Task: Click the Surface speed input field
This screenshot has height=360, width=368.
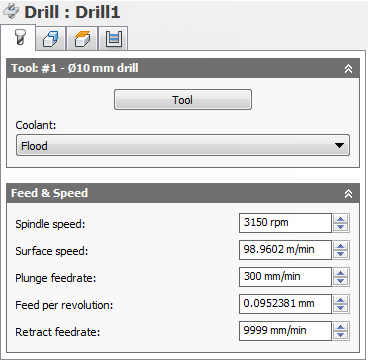Action: point(285,250)
